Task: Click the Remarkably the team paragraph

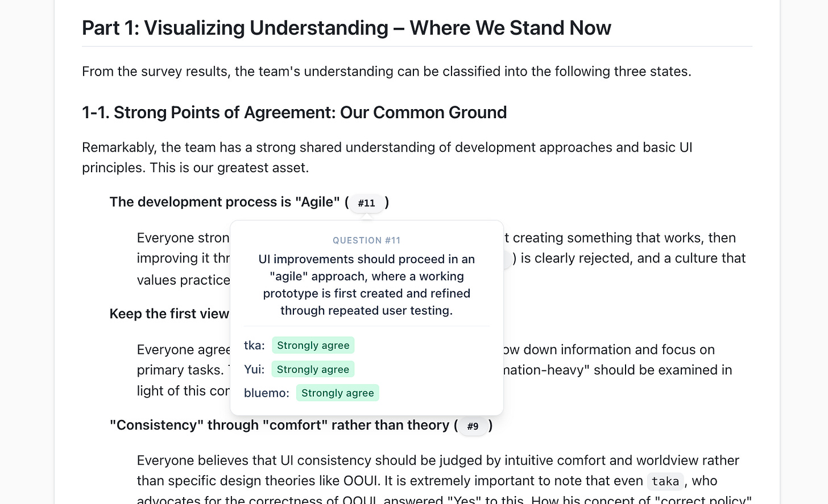Action: coord(387,157)
